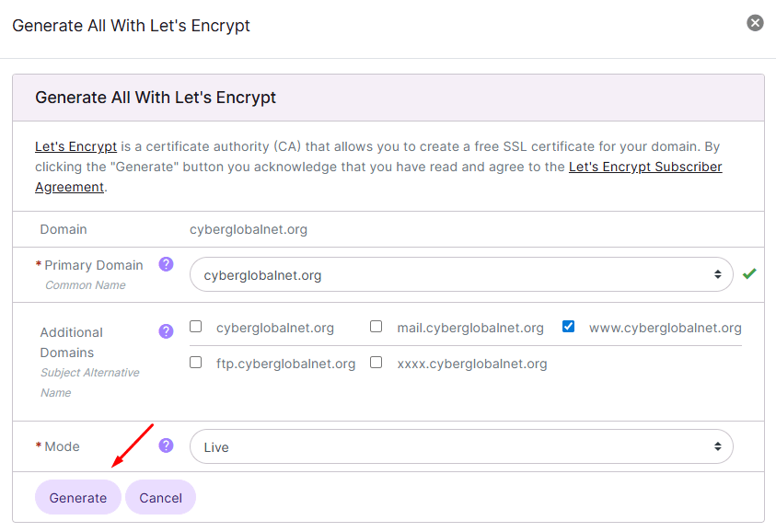Open the Let's Encrypt link
The image size is (776, 532).
click(75, 146)
